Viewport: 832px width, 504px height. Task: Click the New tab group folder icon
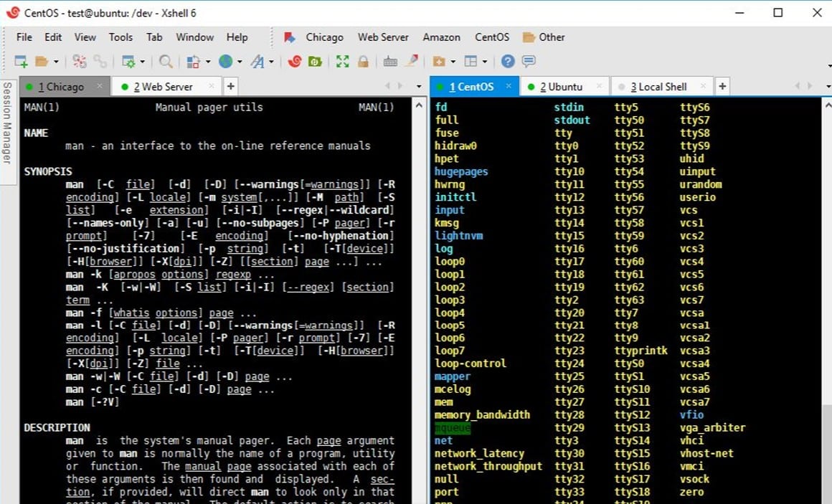[x=439, y=62]
